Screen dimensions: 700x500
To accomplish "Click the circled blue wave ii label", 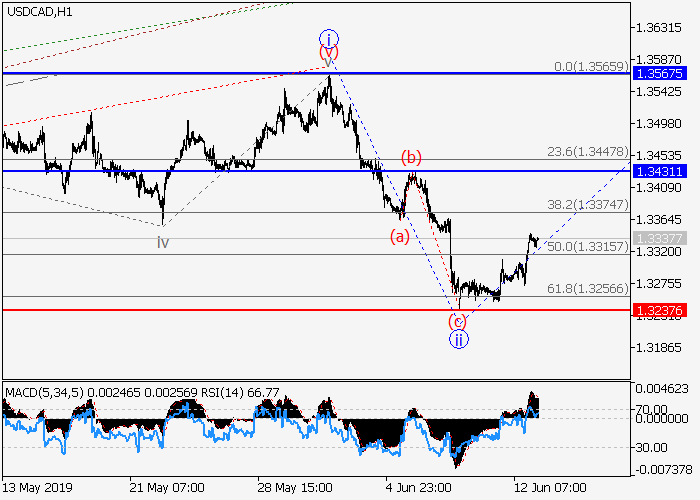I will pyautogui.click(x=457, y=339).
